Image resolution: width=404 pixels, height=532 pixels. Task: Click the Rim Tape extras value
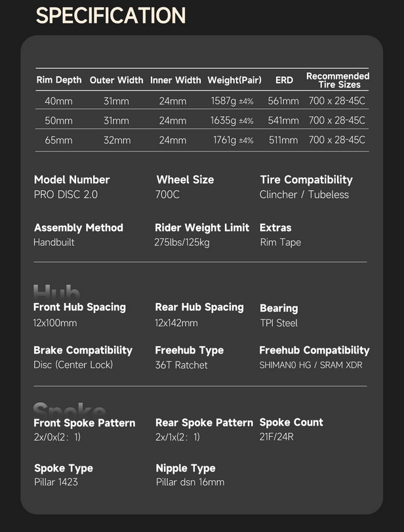(281, 242)
